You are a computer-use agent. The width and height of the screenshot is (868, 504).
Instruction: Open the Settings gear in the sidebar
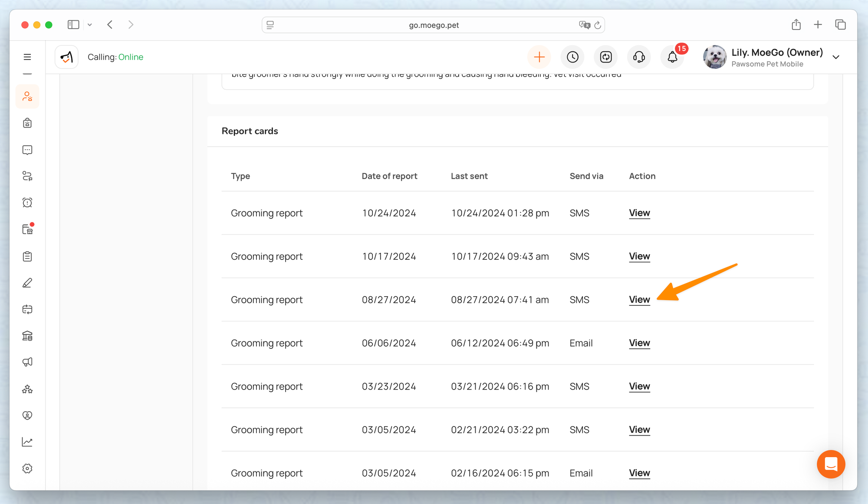pyautogui.click(x=27, y=468)
